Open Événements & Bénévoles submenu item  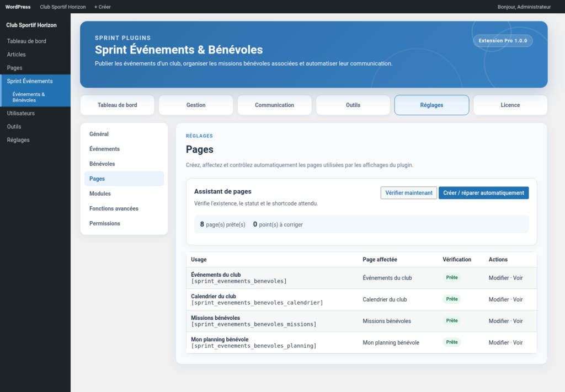tap(35, 97)
